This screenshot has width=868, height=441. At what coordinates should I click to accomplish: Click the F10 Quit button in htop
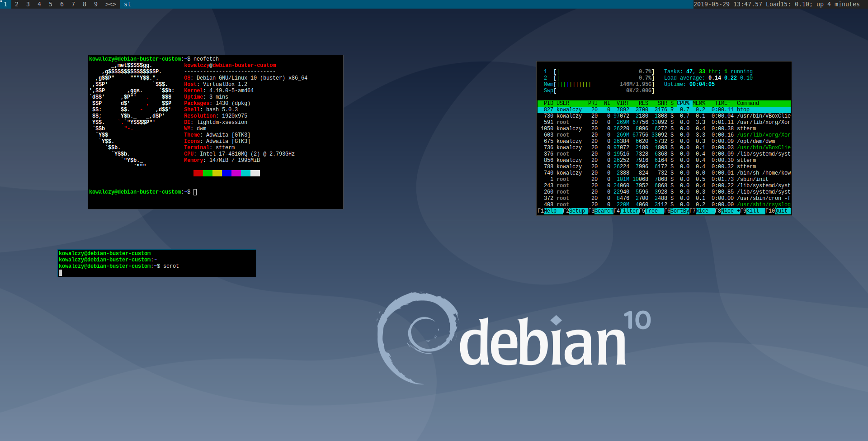(778, 211)
